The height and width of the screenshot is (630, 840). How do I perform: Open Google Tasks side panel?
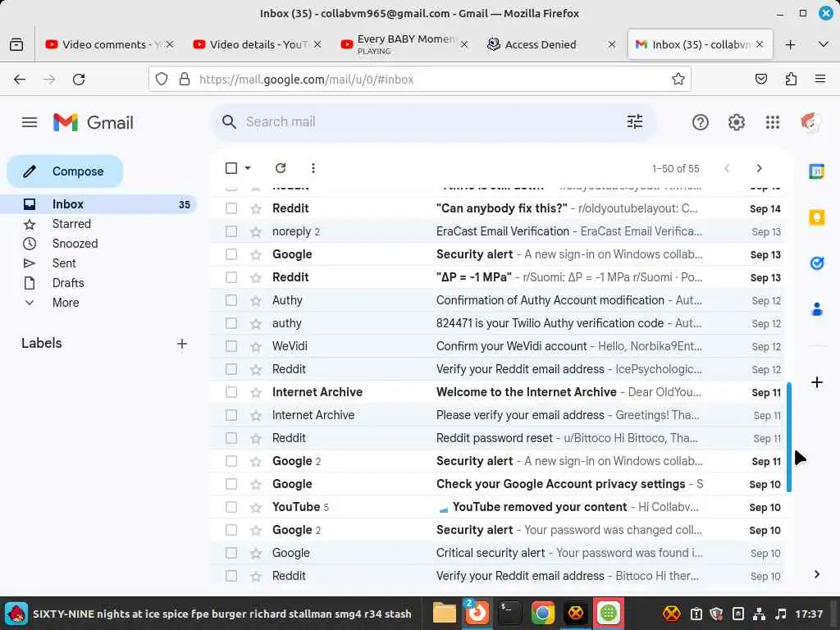pos(816,263)
